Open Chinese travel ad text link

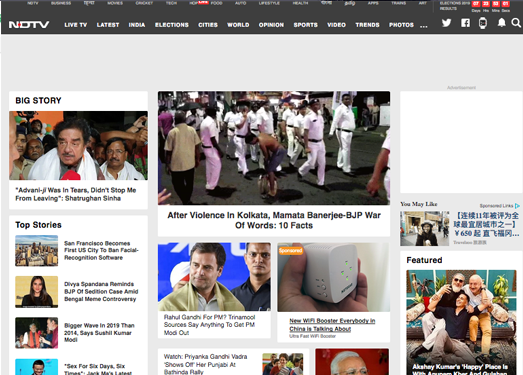click(486, 224)
